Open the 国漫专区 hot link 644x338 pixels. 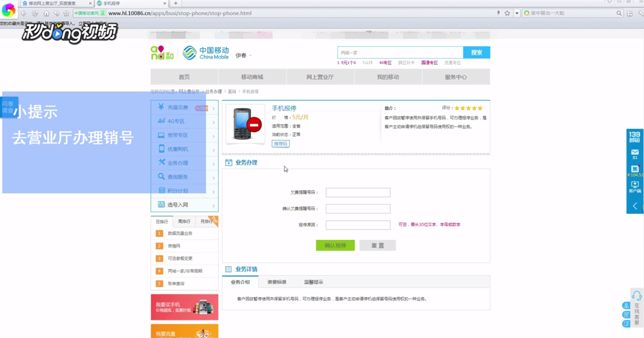[429, 63]
